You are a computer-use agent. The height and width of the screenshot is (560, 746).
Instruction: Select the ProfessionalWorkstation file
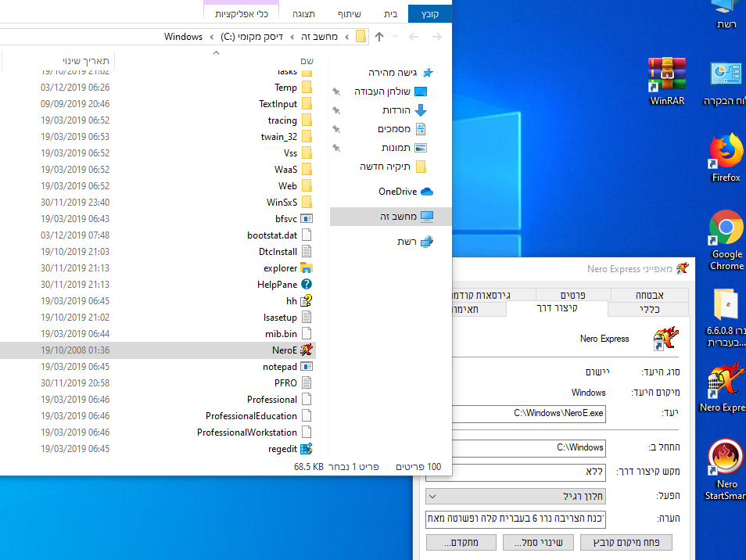[x=157, y=432]
